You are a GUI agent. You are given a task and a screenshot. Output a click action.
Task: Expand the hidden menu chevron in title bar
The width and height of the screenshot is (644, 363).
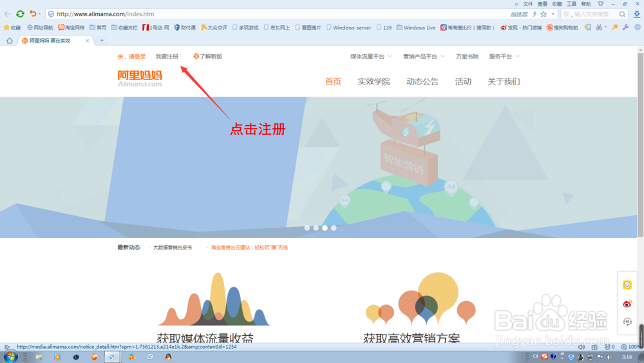pos(516,4)
